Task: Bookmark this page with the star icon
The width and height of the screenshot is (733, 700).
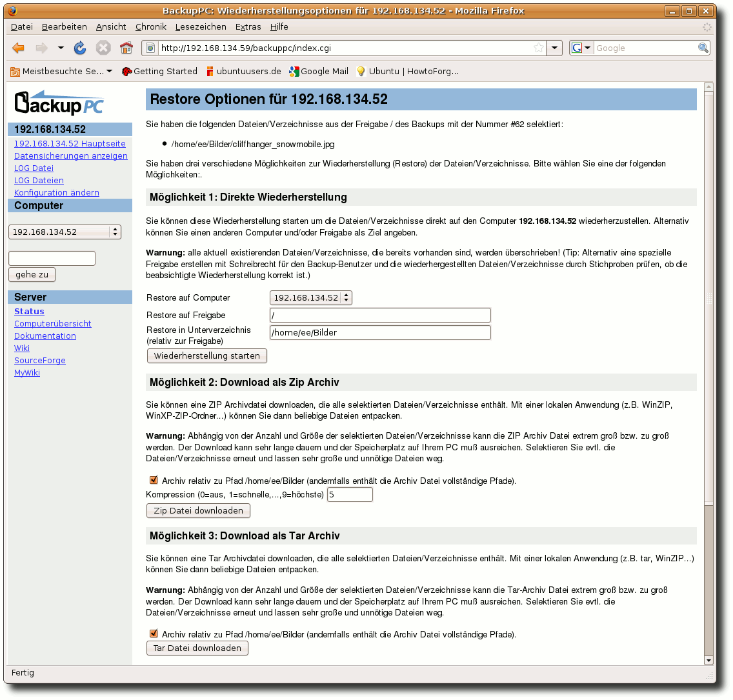Action: (x=539, y=48)
